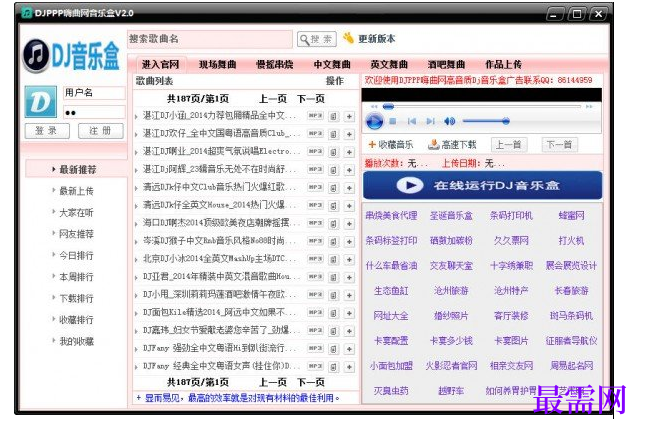Adjust the volume slider knob
645x431 pixels.
tap(506, 121)
